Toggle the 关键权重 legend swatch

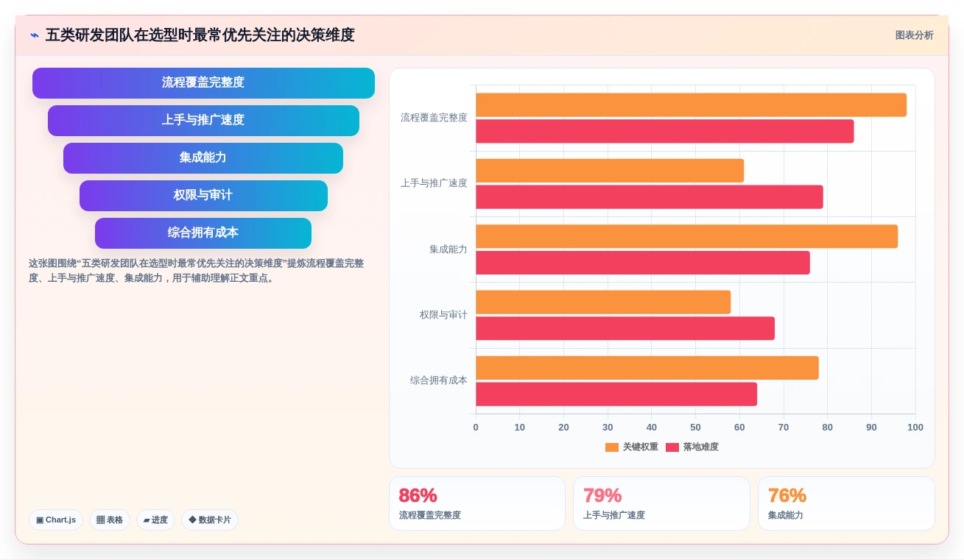tap(612, 447)
